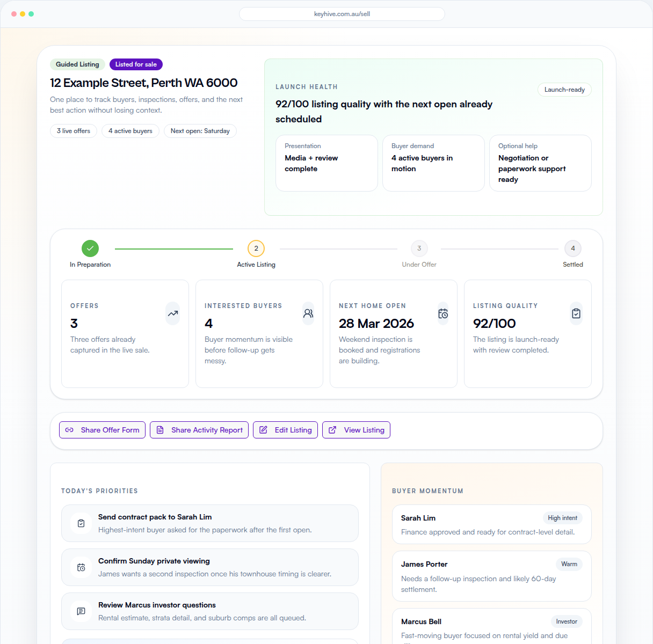The height and width of the screenshot is (644, 653).
Task: Open the Settled stage step
Action: (572, 248)
